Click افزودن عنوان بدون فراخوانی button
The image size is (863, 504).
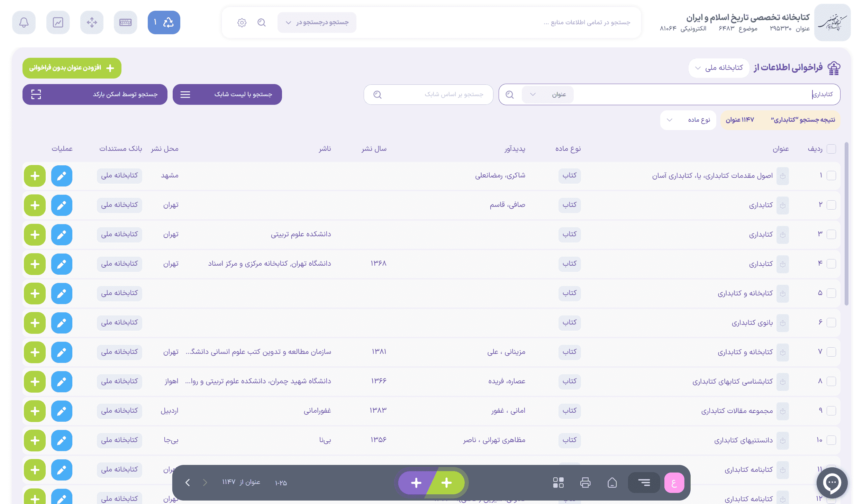(x=72, y=68)
